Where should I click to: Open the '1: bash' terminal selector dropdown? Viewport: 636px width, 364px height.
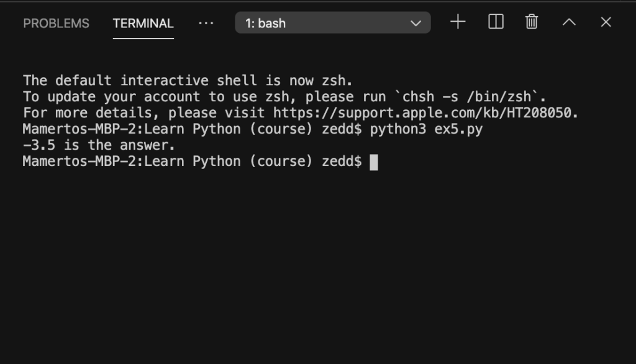click(x=333, y=23)
